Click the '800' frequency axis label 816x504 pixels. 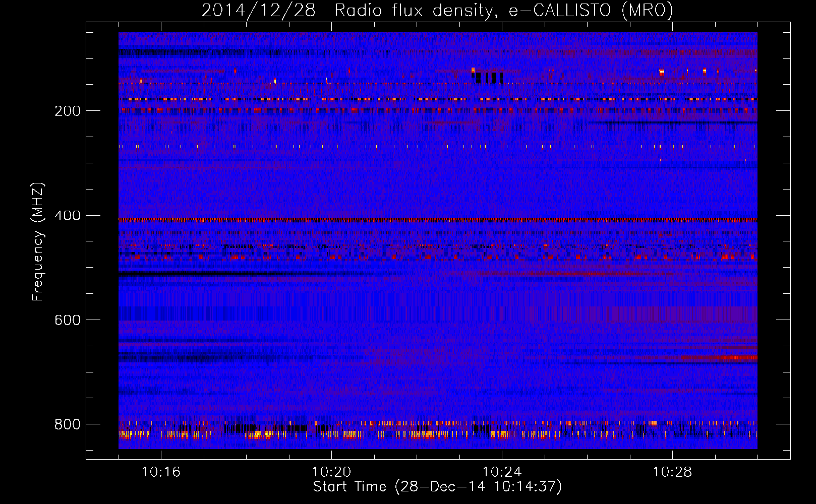[x=68, y=425]
